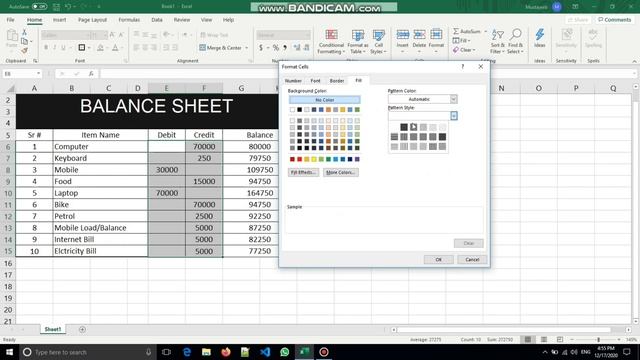The image size is (640, 360).
Task: Click the Accounting dollar format icon
Action: coord(261,48)
